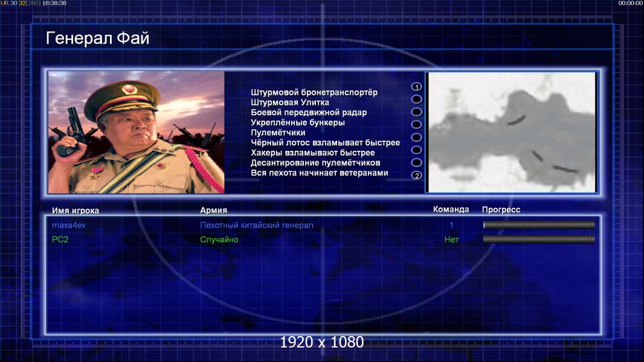Click the 'Имя игрока' column header
The height and width of the screenshot is (362, 644).
(x=76, y=211)
